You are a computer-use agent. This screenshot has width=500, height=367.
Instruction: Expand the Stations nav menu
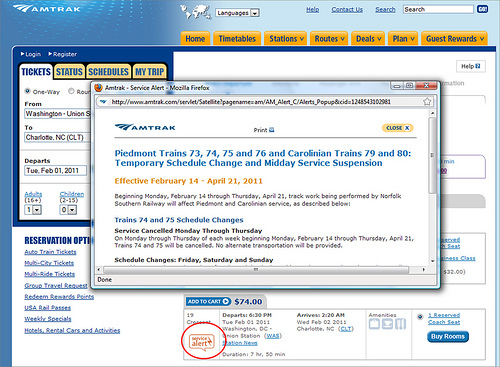click(286, 39)
